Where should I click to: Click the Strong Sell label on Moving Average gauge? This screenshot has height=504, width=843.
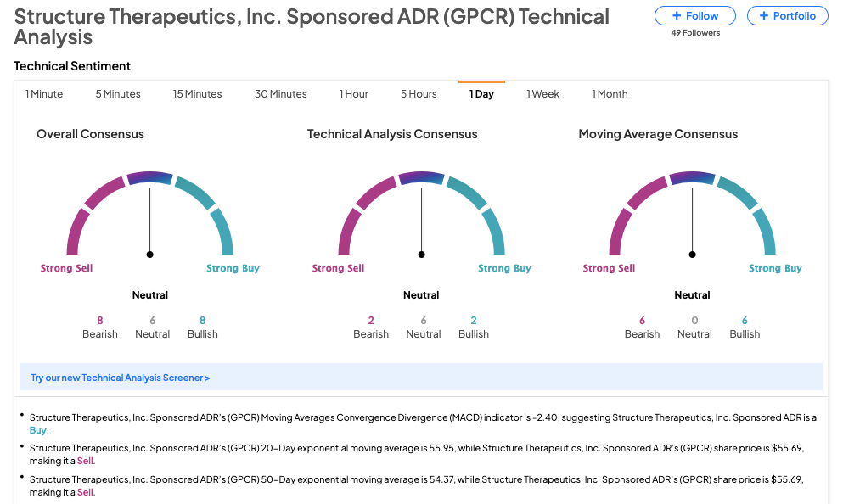608,267
